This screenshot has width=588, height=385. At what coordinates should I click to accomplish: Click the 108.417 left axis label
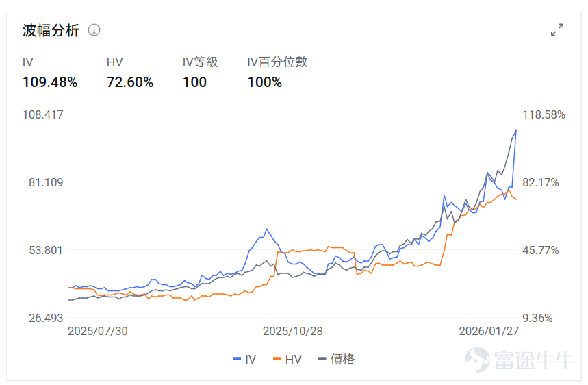click(x=43, y=114)
